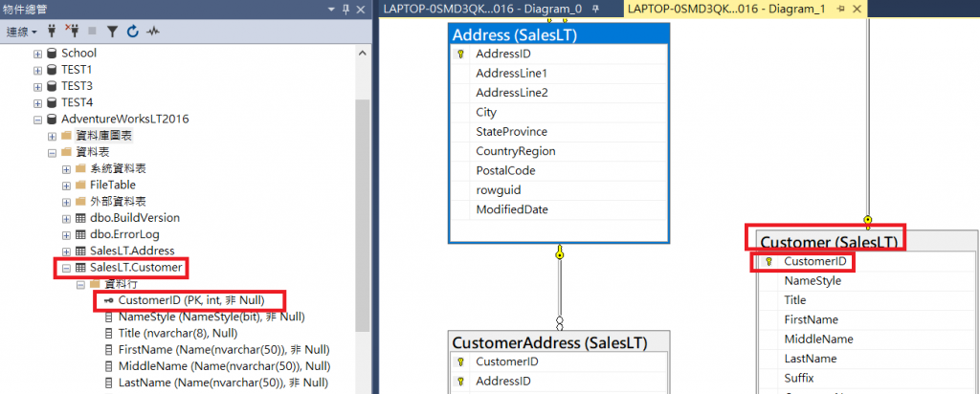Image resolution: width=980 pixels, height=394 pixels.
Task: Select the PostalCode row in Address table
Action: pyautogui.click(x=559, y=170)
